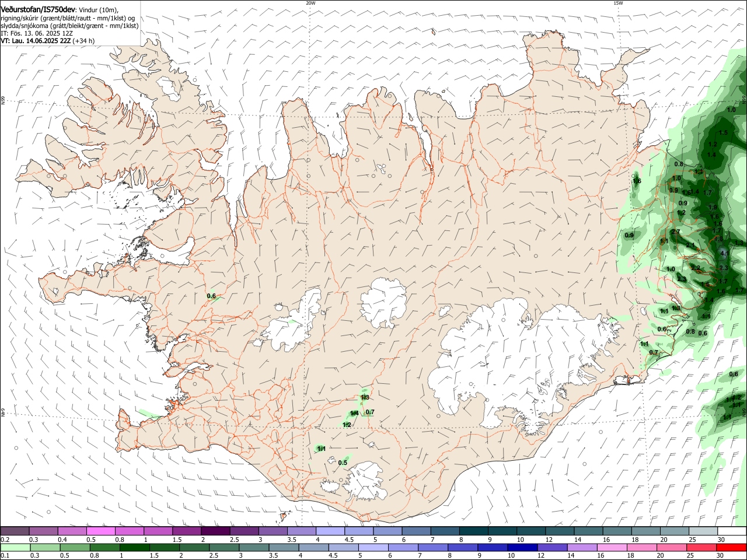
Task: Click the 0.1 label in the lower legend
Action: [5, 556]
